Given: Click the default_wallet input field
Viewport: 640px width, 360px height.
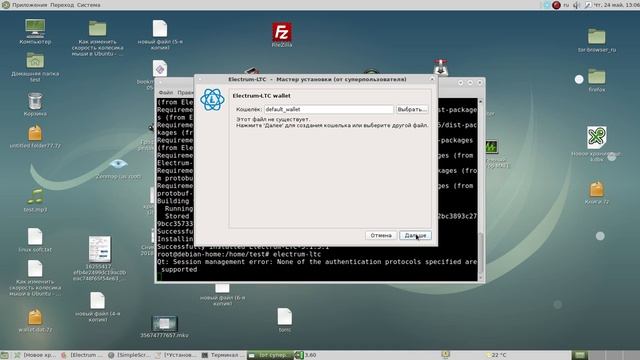Looking at the screenshot, I should tap(329, 109).
